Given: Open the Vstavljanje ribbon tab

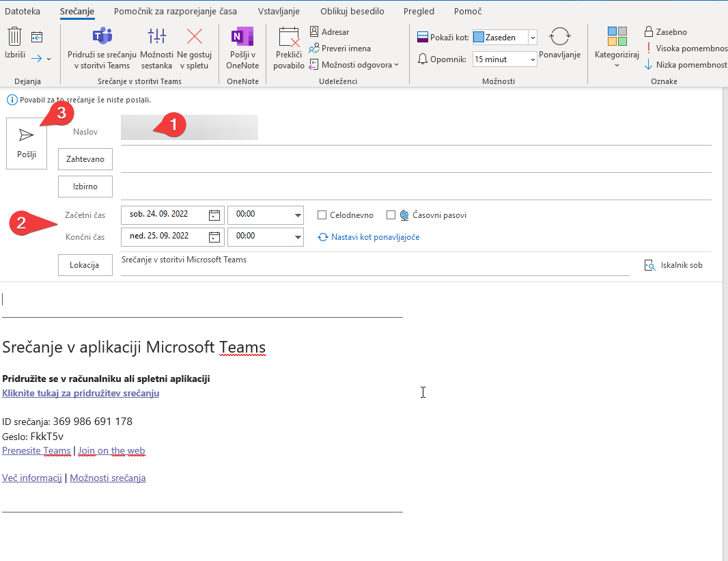Looking at the screenshot, I should 279,12.
